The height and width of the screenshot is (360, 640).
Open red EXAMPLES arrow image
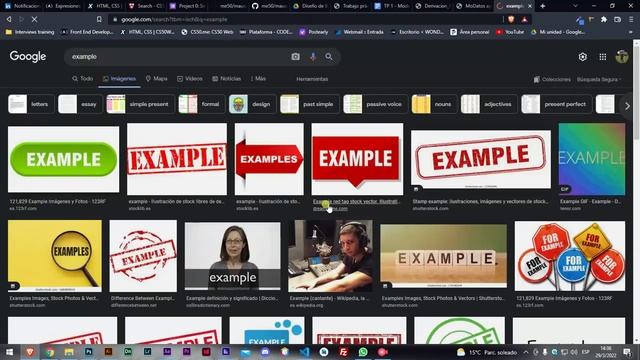269,159
